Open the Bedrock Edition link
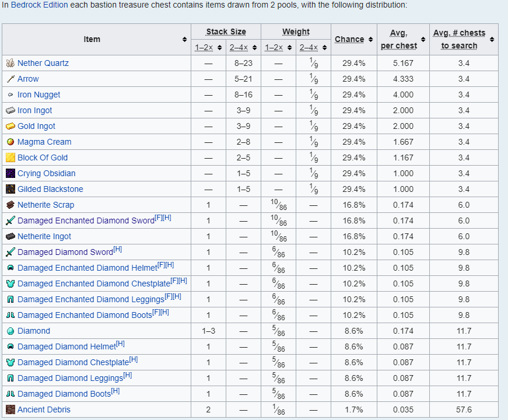Screen dimensions: 508x420 point(44,5)
